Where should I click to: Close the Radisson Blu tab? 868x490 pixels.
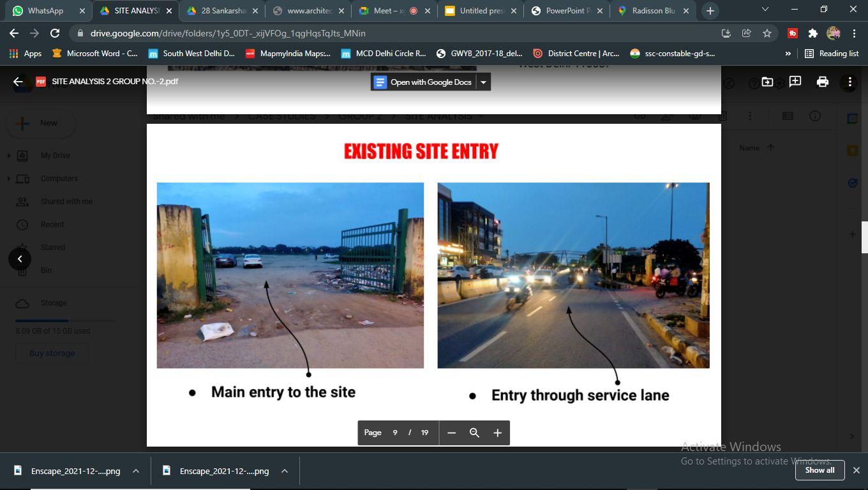(x=685, y=10)
